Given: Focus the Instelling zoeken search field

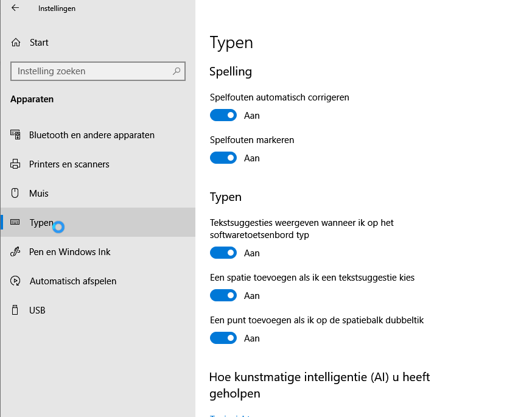Looking at the screenshot, I should coord(91,71).
